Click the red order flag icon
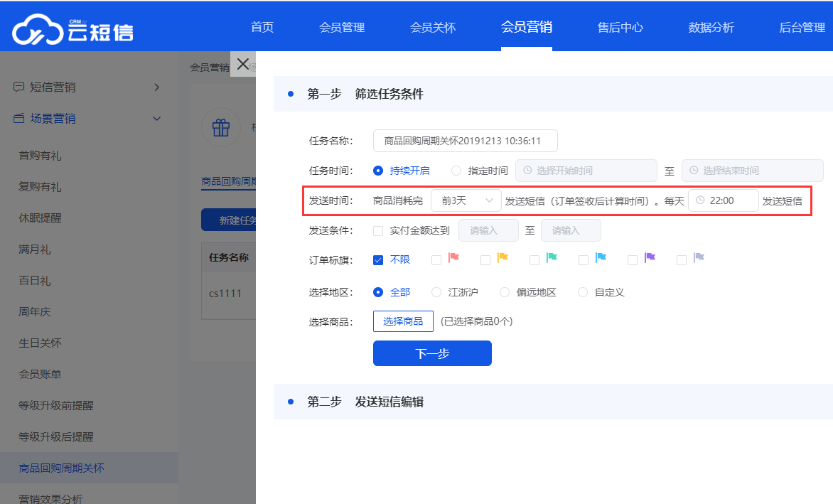 click(x=454, y=259)
